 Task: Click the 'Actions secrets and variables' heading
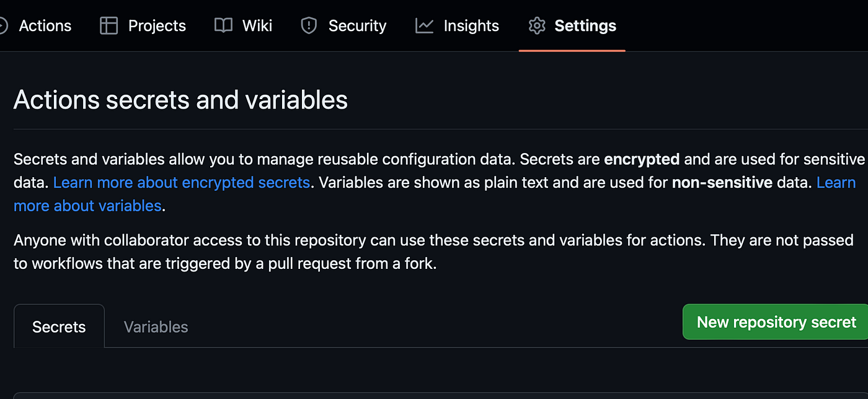pos(180,100)
